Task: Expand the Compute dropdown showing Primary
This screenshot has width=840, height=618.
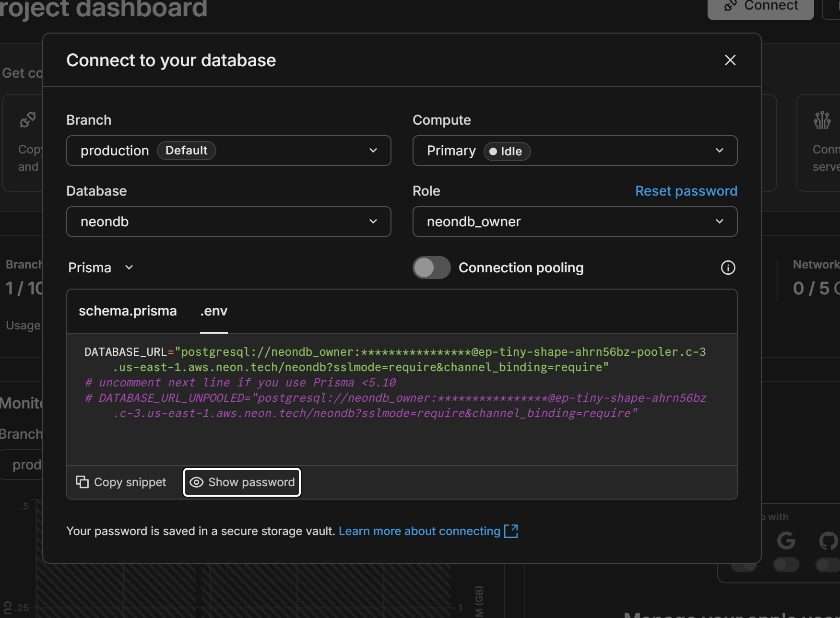Action: click(574, 151)
